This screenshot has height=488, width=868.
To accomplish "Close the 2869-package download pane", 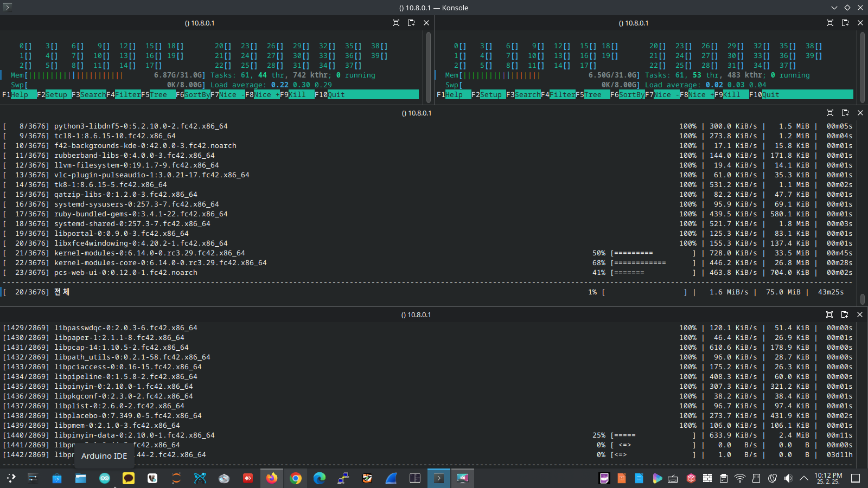I will pyautogui.click(x=860, y=314).
